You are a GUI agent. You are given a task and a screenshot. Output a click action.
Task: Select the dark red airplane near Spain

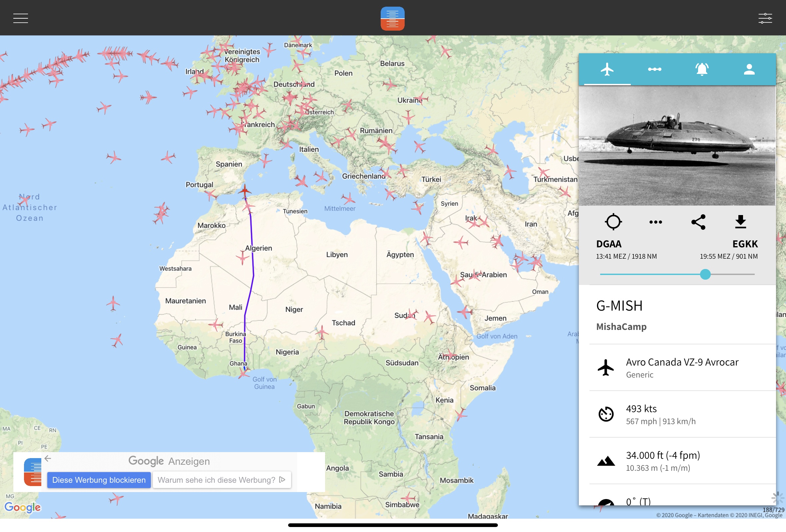click(244, 191)
